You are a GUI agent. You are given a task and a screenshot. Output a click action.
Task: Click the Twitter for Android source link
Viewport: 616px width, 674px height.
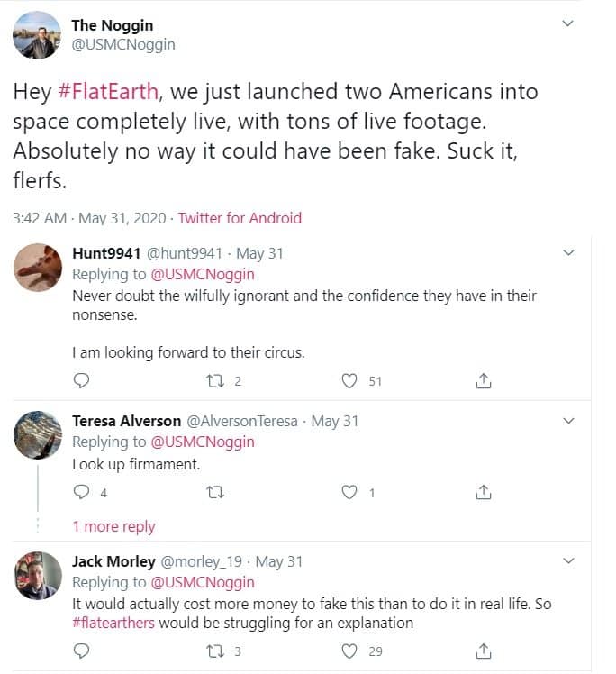click(x=240, y=218)
